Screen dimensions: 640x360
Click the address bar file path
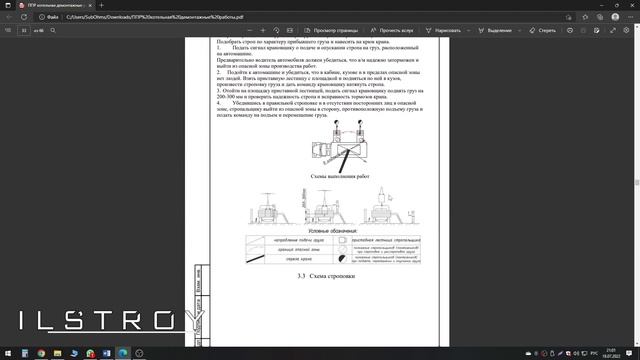(x=155, y=17)
